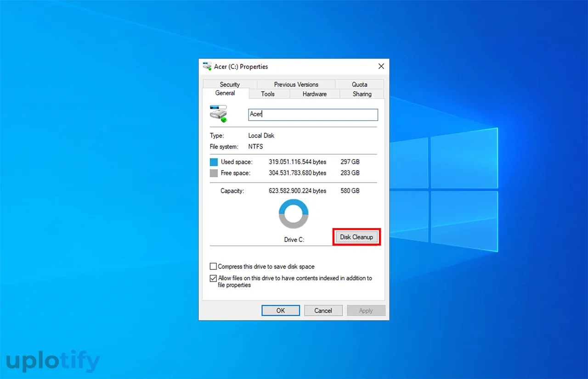This screenshot has width=588, height=379.
Task: Click the 'Free space:' label
Action: click(x=236, y=173)
